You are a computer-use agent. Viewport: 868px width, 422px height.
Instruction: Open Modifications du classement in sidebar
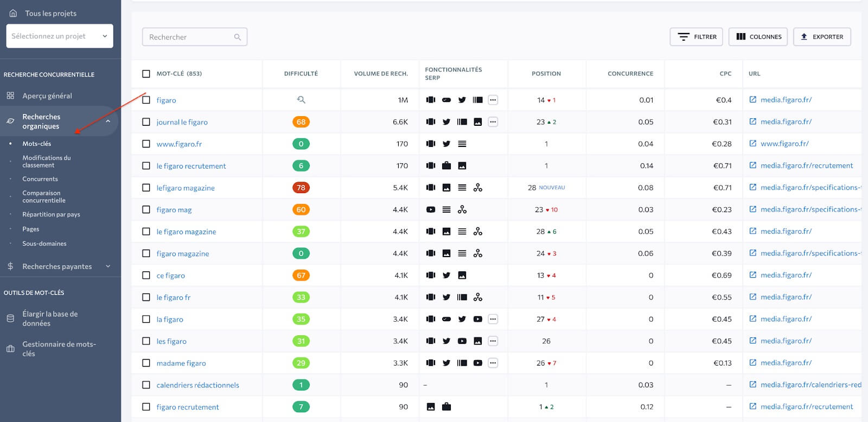tap(47, 162)
